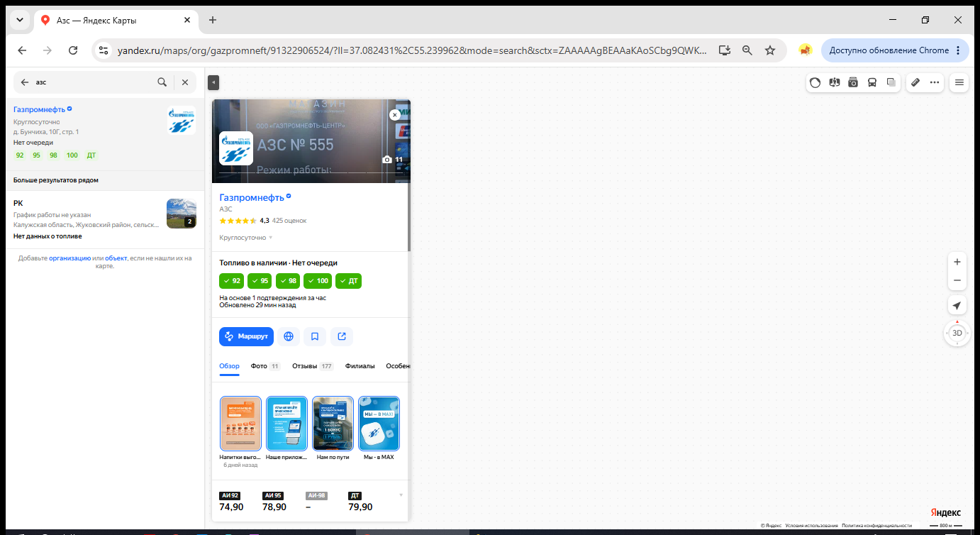Image resolution: width=980 pixels, height=535 pixels.
Task: Click the Газпромнефть title in card
Action: pos(252,197)
